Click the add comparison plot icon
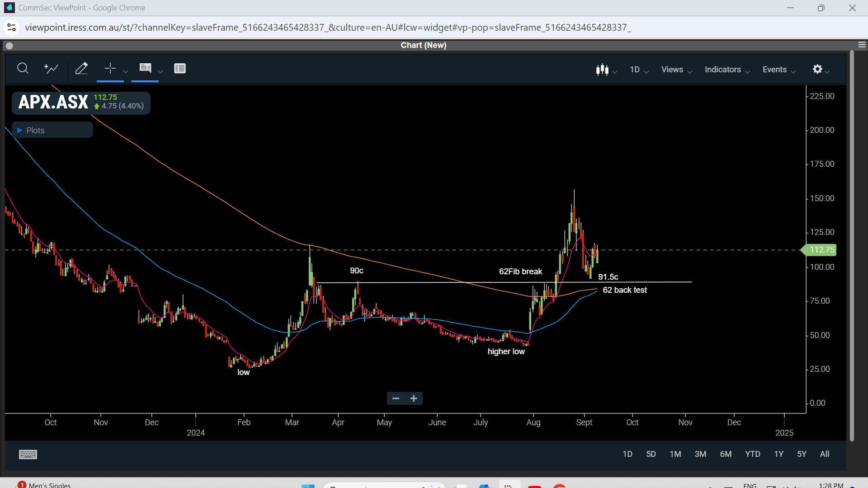868x488 pixels. coord(51,69)
